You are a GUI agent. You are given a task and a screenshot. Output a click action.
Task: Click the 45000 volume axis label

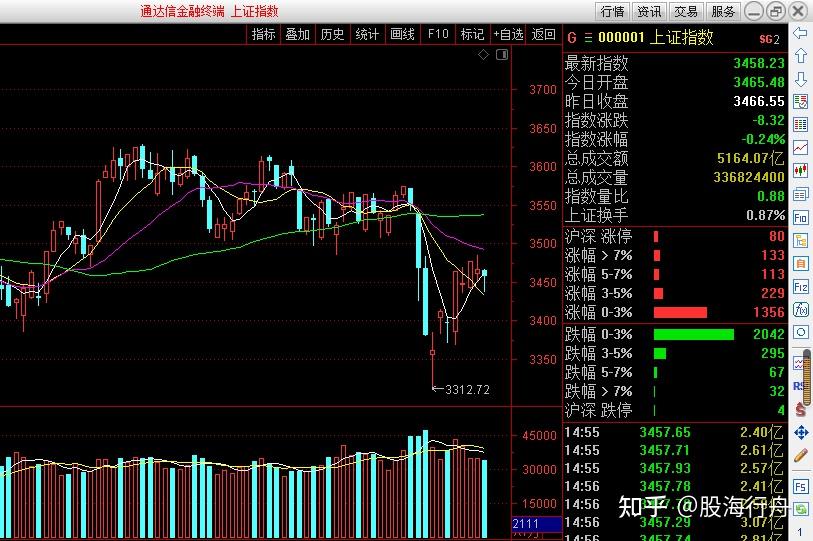pos(539,436)
